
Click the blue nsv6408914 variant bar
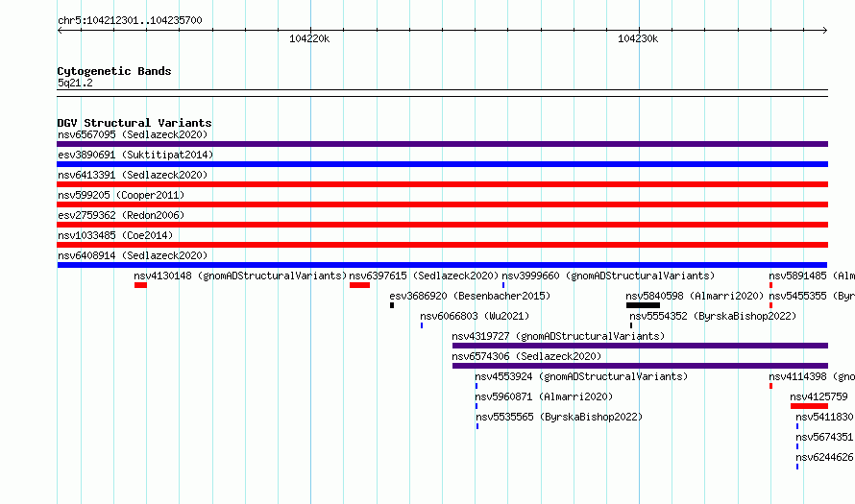coord(442,265)
